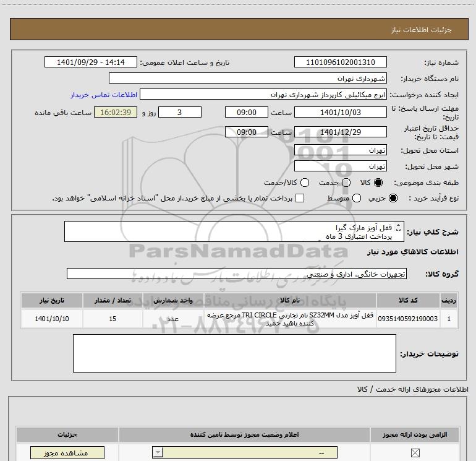Click the TRI CIRCLE product name cell
Viewport: 476px width, 461px height.
(290, 319)
